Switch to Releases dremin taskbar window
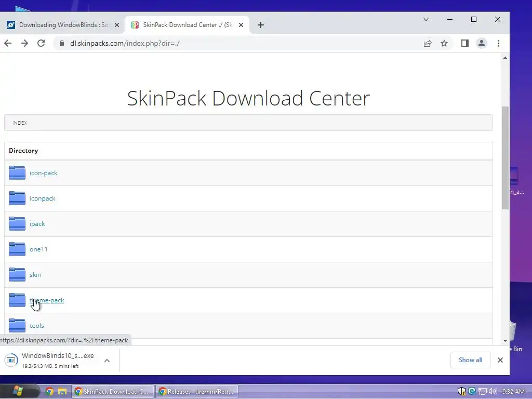 click(x=197, y=392)
